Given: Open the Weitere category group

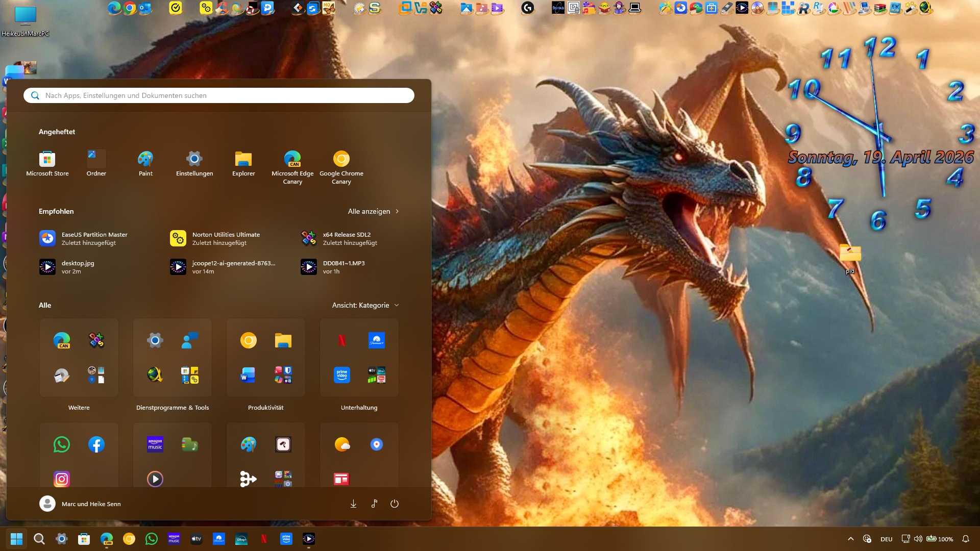Looking at the screenshot, I should click(x=79, y=408).
